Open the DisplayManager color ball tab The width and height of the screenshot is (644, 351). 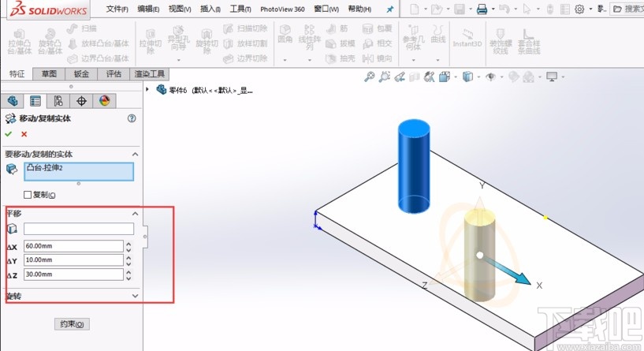click(x=104, y=101)
